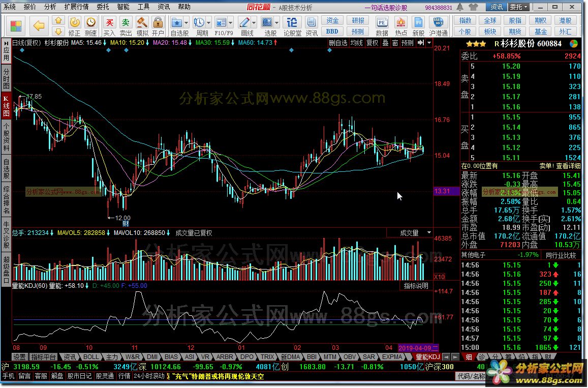Open the 数据 PE data icon
Image resolution: width=588 pixels, height=388 pixels.
(382, 22)
